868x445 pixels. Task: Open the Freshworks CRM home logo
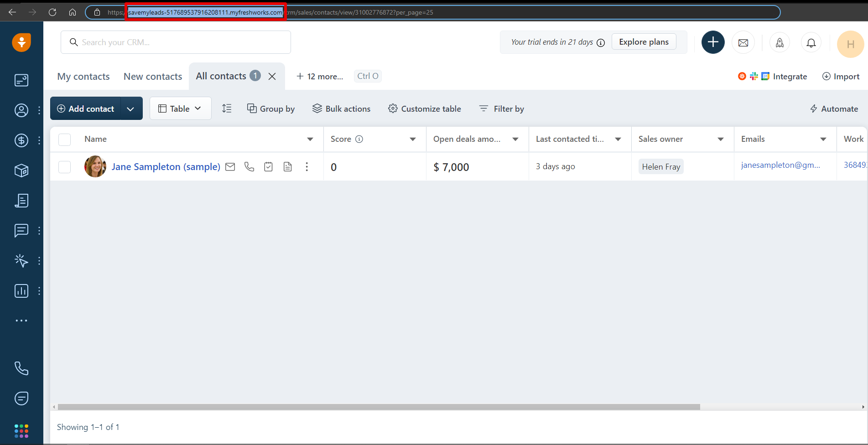pos(21,42)
